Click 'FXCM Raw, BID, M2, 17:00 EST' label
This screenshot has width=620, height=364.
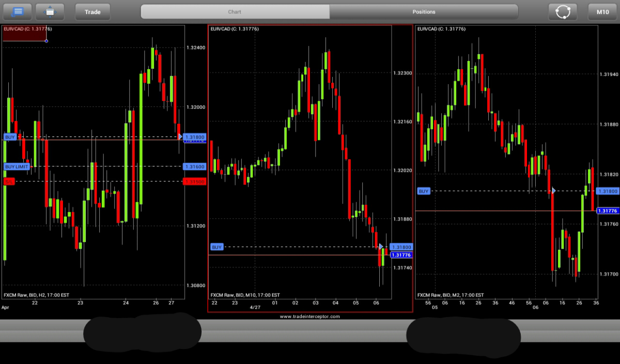coord(451,295)
